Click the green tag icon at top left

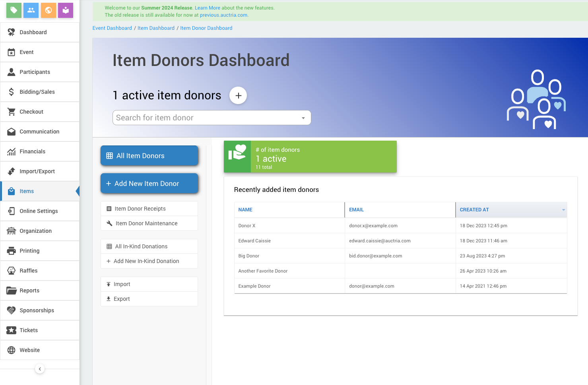[x=14, y=10]
